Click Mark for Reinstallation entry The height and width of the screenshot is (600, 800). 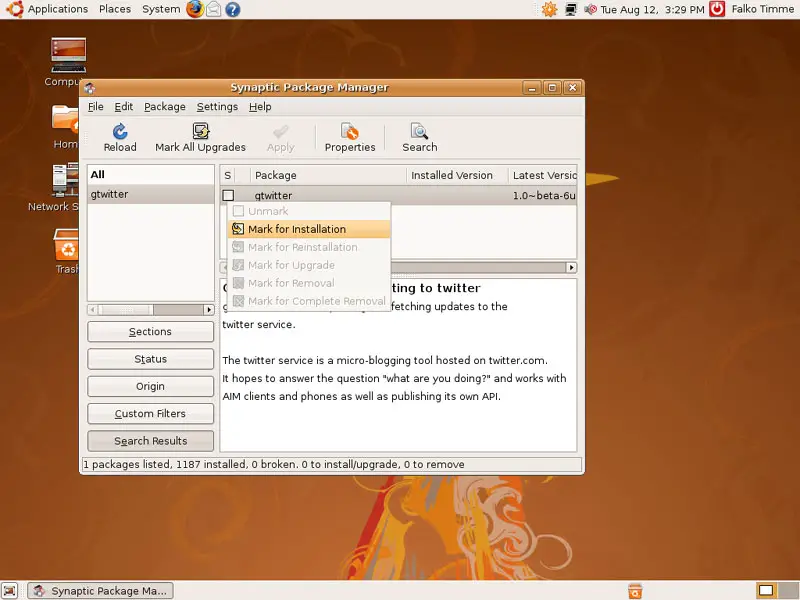(309, 247)
